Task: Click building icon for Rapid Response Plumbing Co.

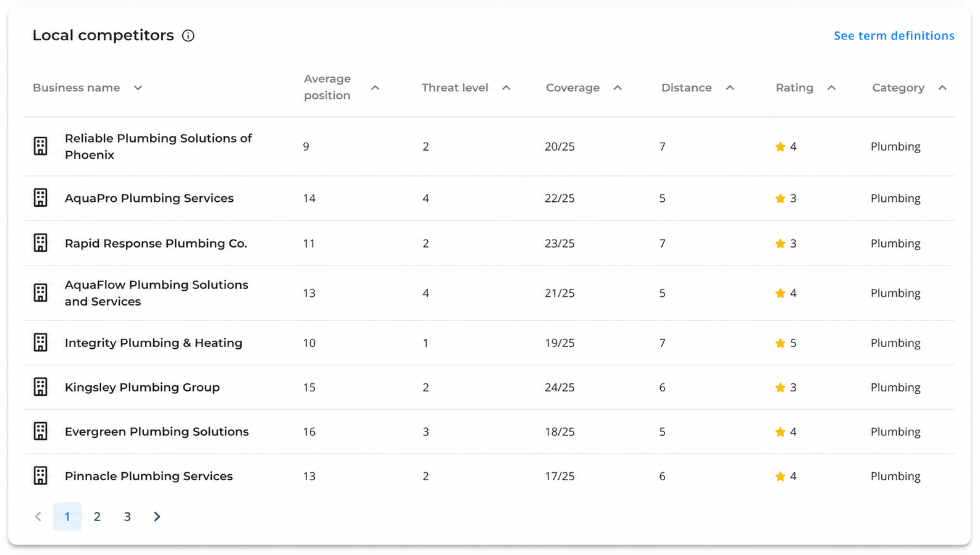Action: [x=40, y=243]
